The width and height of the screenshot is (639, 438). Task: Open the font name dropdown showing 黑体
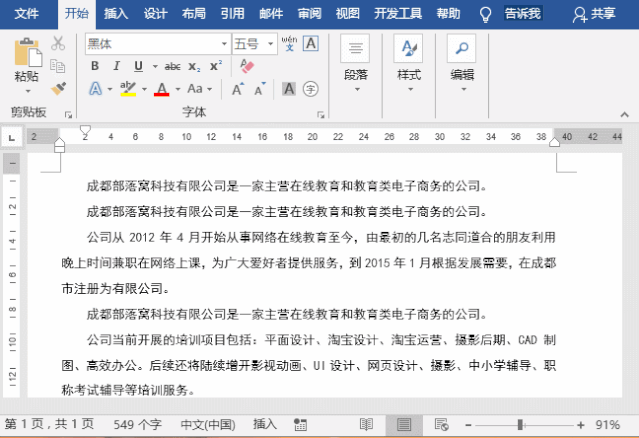[x=222, y=44]
